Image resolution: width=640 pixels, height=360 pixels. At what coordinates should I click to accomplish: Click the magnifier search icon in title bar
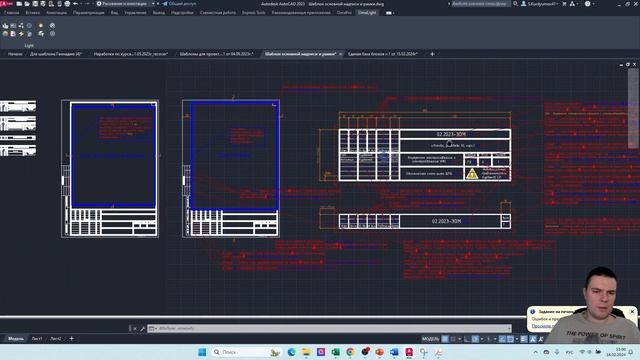pos(516,4)
